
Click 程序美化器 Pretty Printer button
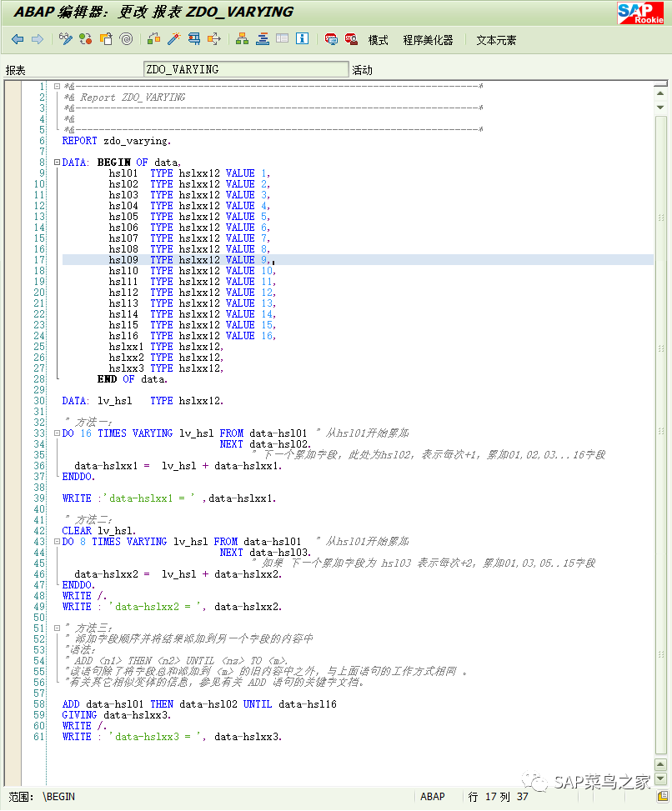click(x=428, y=40)
